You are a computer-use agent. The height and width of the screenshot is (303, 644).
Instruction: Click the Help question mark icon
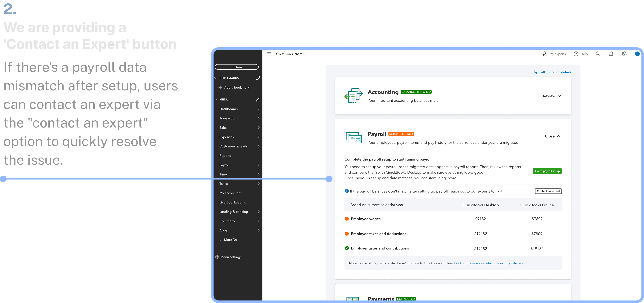tap(576, 54)
